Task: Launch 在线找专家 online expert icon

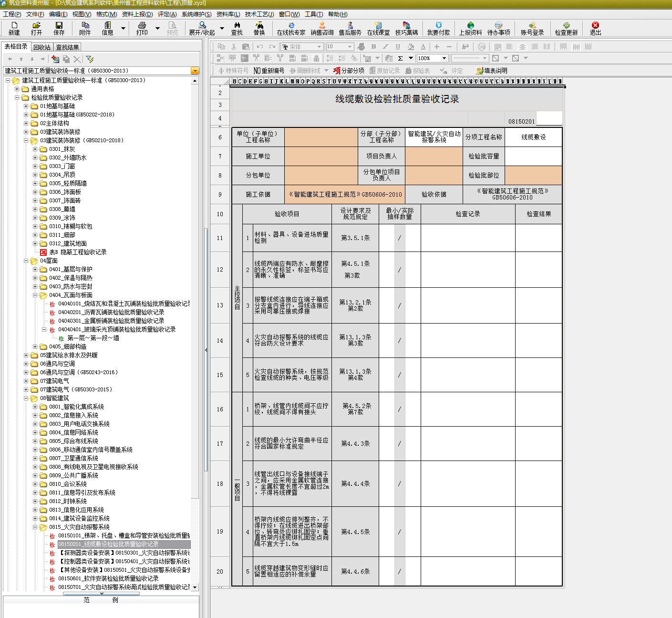Action: [291, 29]
